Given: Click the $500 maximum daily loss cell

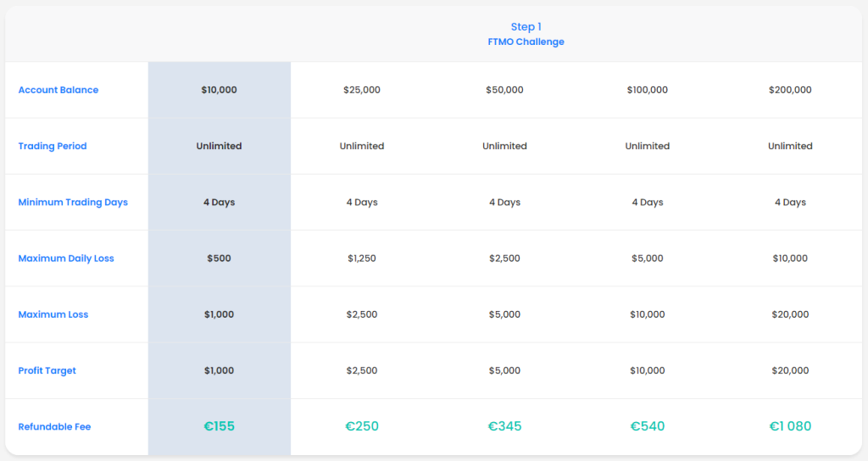Looking at the screenshot, I should pos(219,258).
